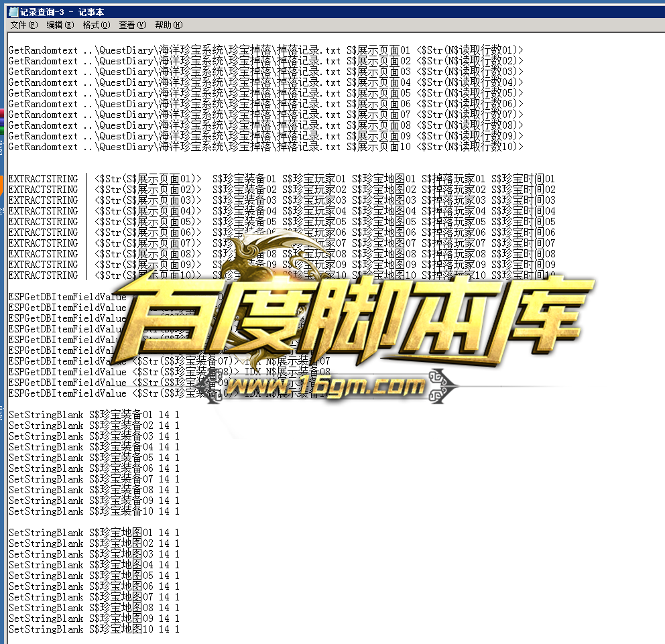Screen dimensions: 665x644
Task: Click SetStringBlank S$珍宝装备10 14 1 line
Action: point(94,511)
